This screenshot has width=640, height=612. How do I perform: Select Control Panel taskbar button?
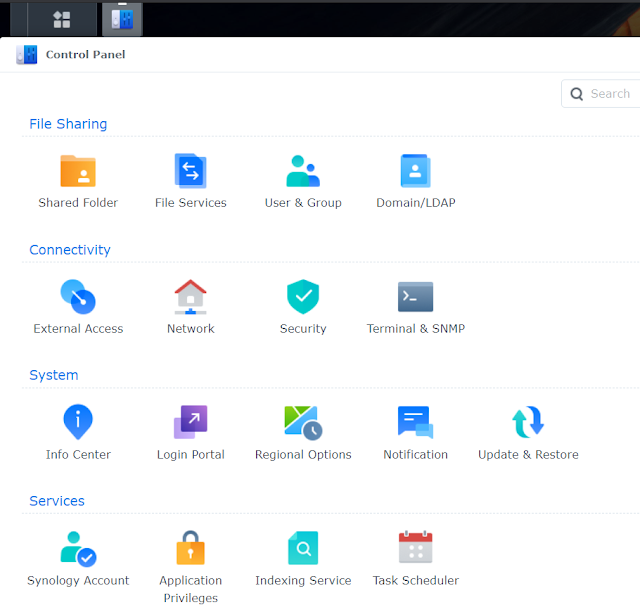[x=122, y=19]
